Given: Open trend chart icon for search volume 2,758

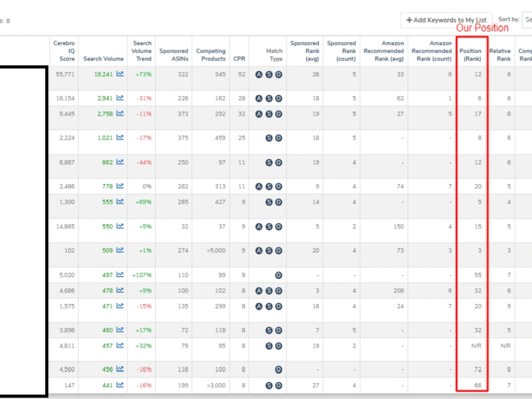Looking at the screenshot, I should point(120,114).
